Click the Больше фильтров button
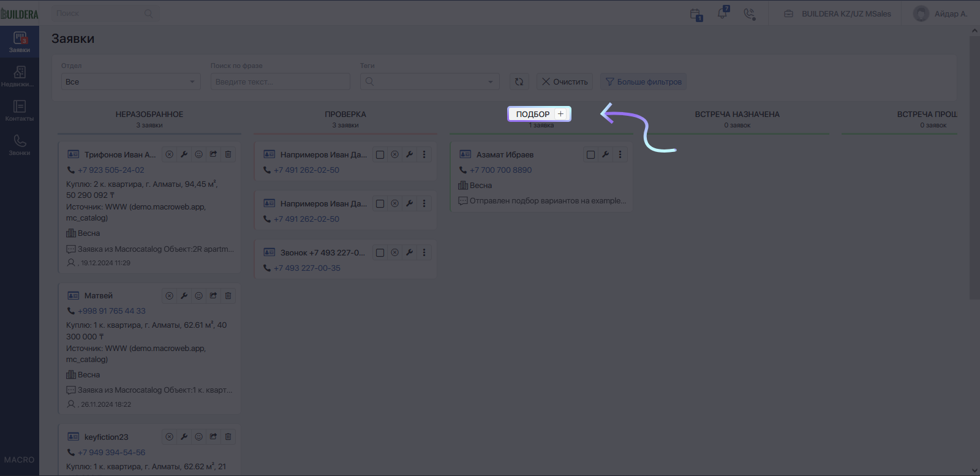980x476 pixels. (644, 81)
